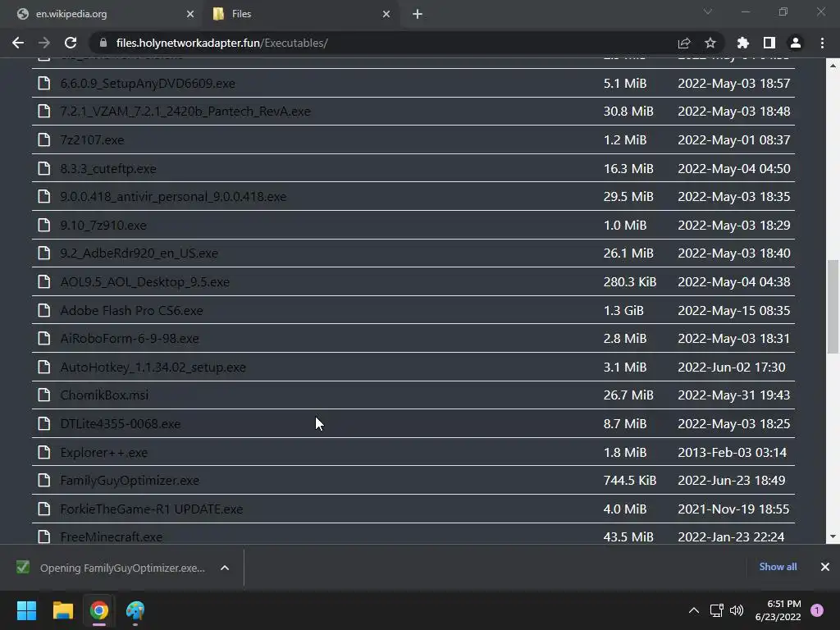Bookmark this page with star icon
The image size is (840, 630).
click(x=710, y=43)
